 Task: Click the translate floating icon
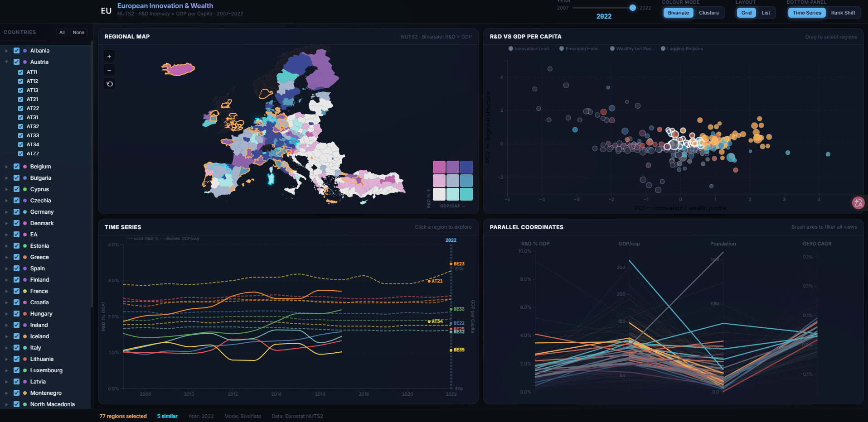[x=858, y=203]
